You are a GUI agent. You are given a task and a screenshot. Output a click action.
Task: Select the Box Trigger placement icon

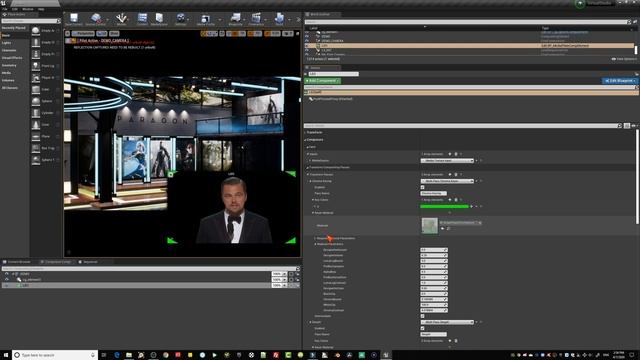point(36,148)
